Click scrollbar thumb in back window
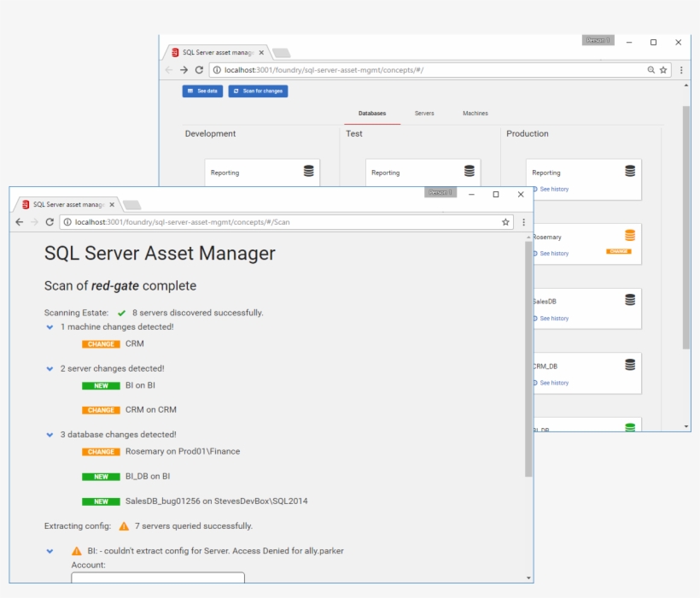The image size is (700, 598). point(686,227)
